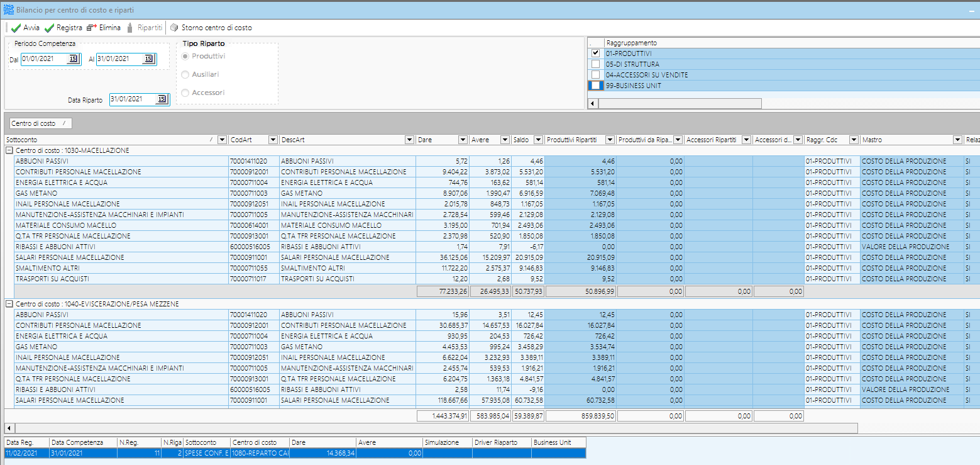This screenshot has height=465, width=980.
Task: Open calendar picker for Data Riparto
Action: tap(162, 99)
